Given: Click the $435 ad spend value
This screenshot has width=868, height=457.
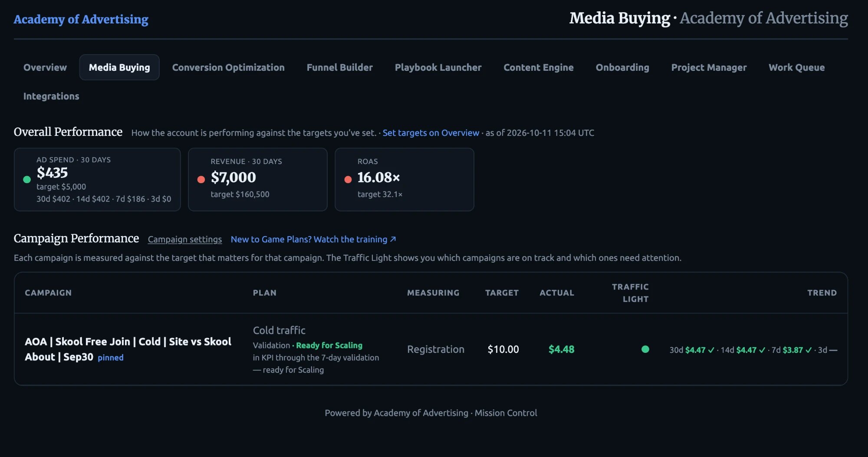Looking at the screenshot, I should (x=52, y=173).
